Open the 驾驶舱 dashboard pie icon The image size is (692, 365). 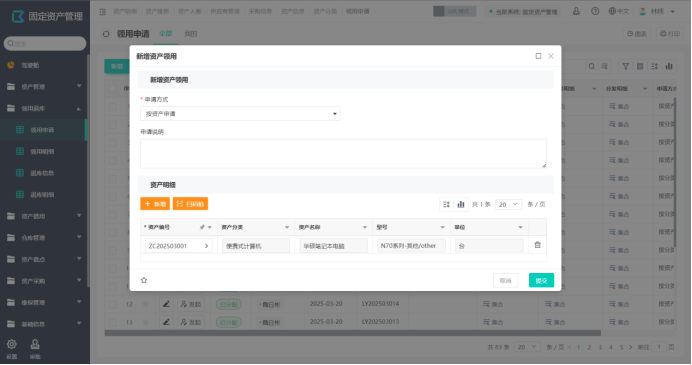11,65
